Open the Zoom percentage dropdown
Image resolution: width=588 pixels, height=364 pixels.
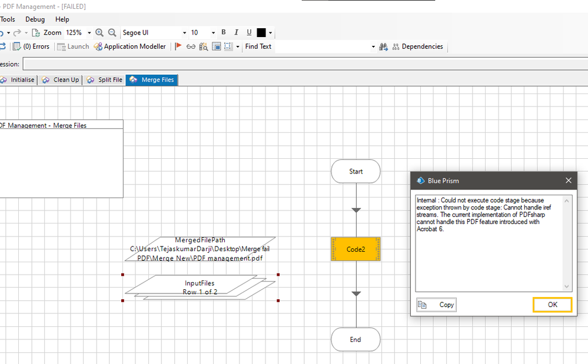(89, 33)
